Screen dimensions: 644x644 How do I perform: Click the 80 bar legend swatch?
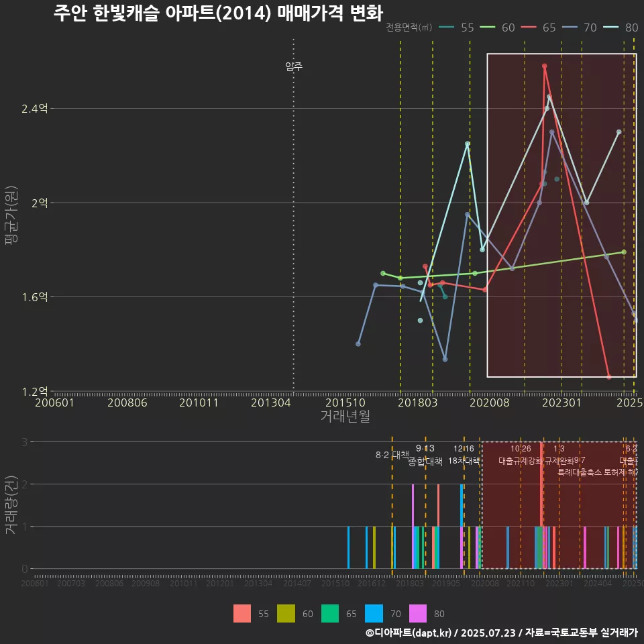tap(418, 614)
